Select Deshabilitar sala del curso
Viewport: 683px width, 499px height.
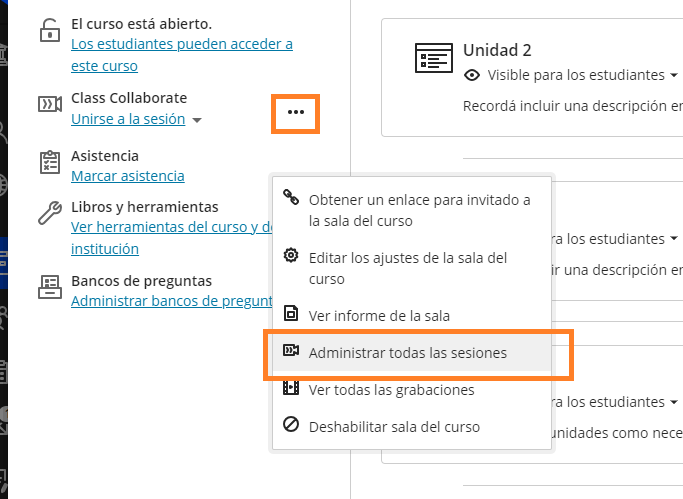[x=394, y=426]
